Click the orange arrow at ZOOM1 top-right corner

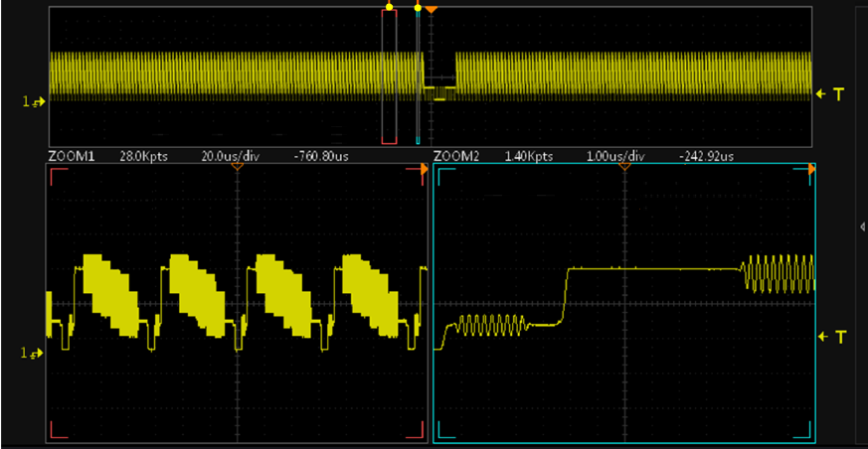click(x=425, y=171)
